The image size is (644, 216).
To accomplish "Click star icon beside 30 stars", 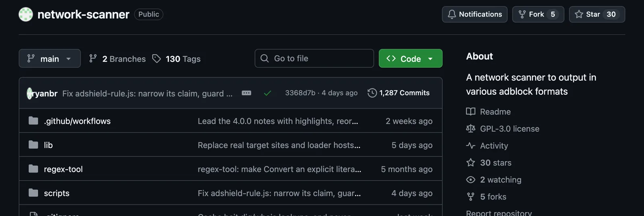I will coord(471,162).
